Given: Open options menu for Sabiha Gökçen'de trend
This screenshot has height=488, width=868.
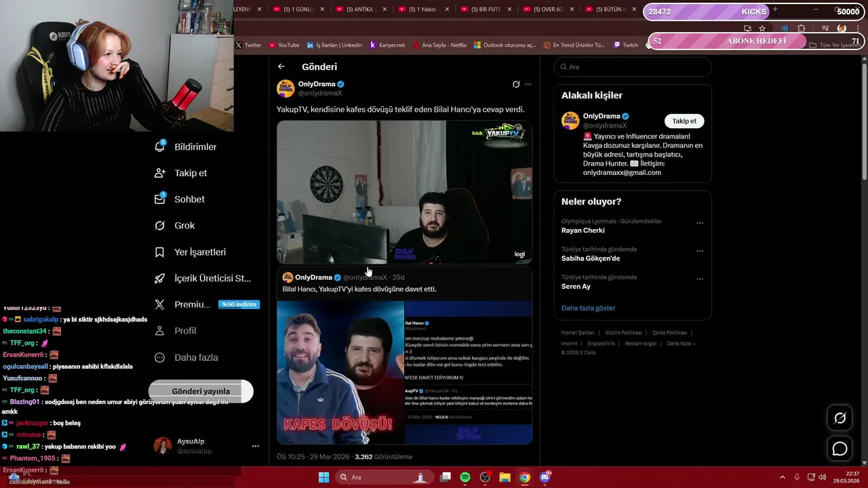Looking at the screenshot, I should (700, 251).
